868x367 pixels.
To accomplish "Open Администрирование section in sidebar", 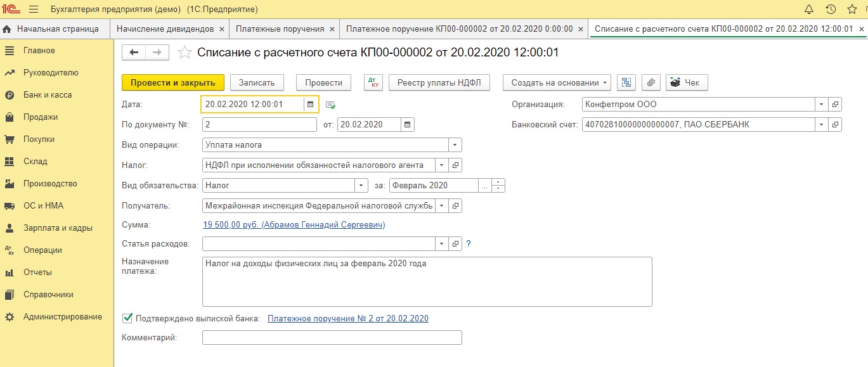I will [63, 317].
